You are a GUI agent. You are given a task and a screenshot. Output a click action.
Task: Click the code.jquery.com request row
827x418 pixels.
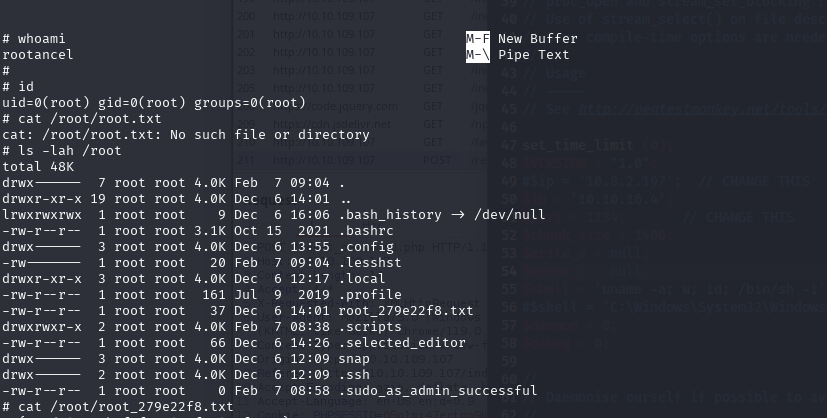pos(360,106)
